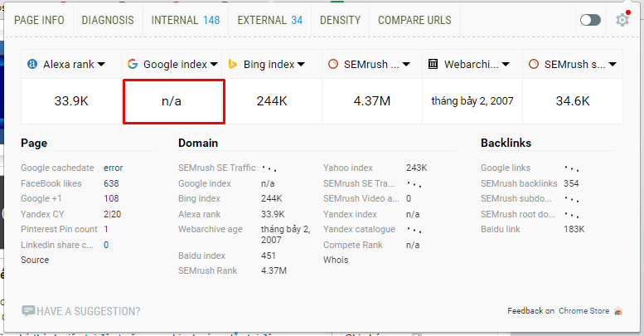Click the FaceBook likes label

click(x=51, y=183)
